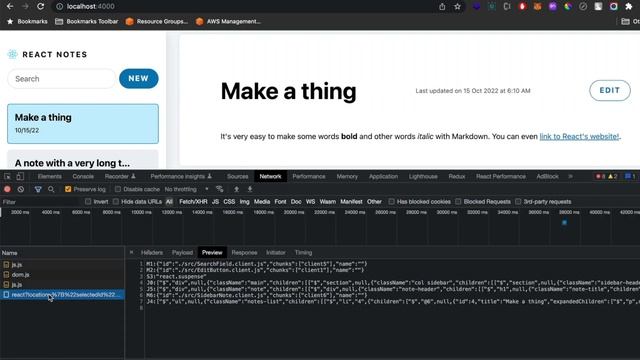Check Hide data URLs checkbox
The image size is (640, 360).
[116, 202]
